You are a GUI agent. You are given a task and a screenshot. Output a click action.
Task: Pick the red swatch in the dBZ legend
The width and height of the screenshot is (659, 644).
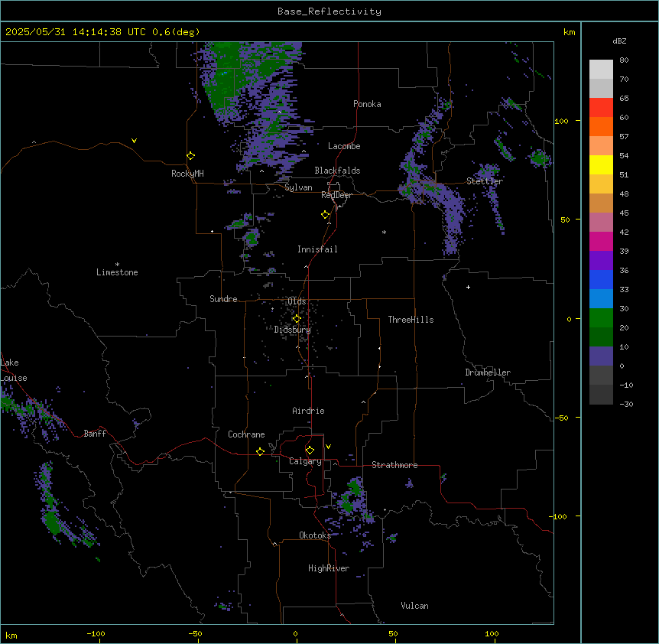pyautogui.click(x=601, y=108)
